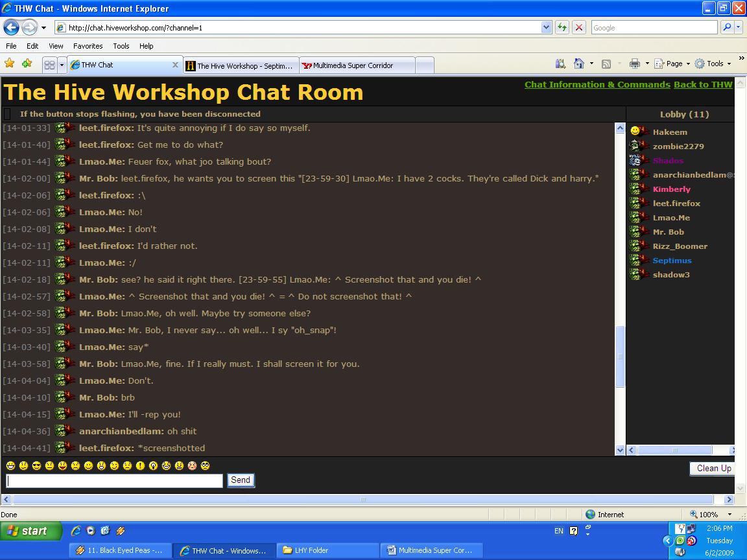Click the browser Forward arrow button
Image resolution: width=747 pixels, height=560 pixels.
coord(30,28)
